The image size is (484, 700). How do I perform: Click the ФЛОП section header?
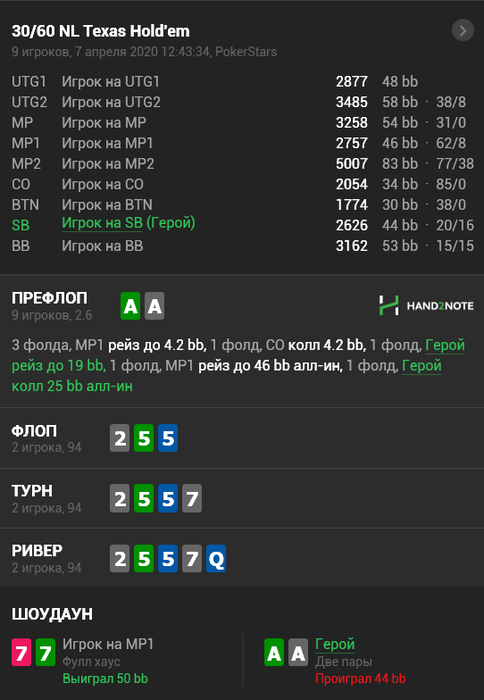[x=34, y=431]
